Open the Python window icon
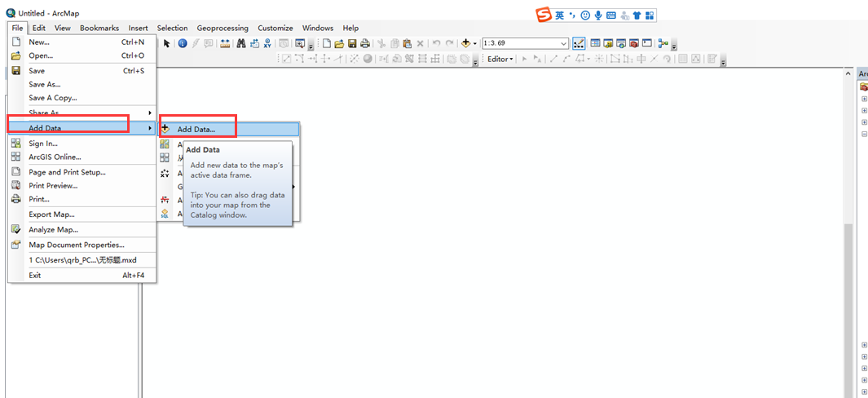 [x=646, y=43]
